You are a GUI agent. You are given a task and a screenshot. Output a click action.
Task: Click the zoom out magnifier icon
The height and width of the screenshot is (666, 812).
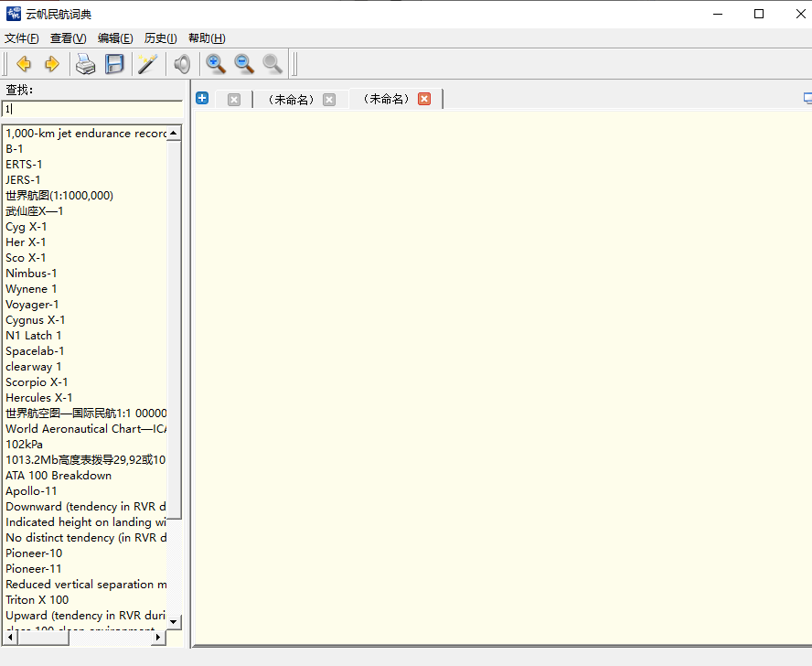244,64
